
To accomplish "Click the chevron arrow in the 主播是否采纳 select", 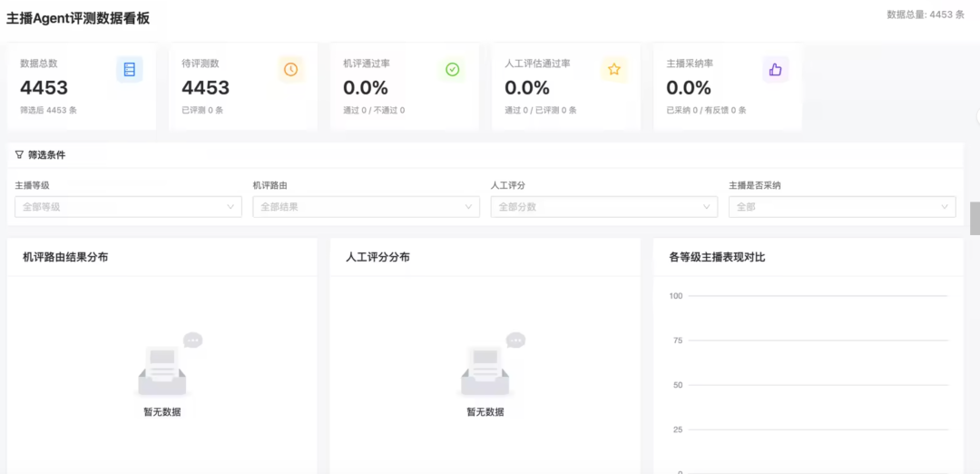I will click(x=945, y=207).
